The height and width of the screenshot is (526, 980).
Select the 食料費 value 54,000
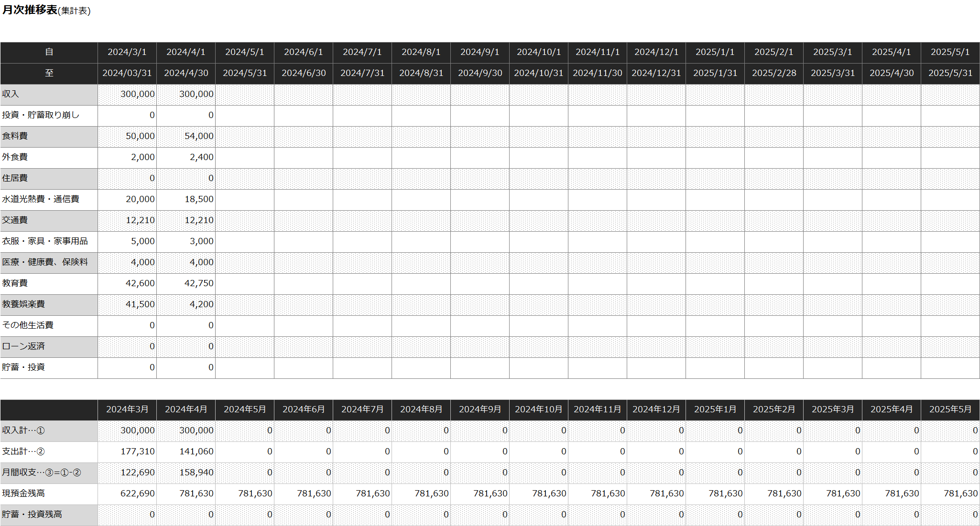click(x=186, y=136)
